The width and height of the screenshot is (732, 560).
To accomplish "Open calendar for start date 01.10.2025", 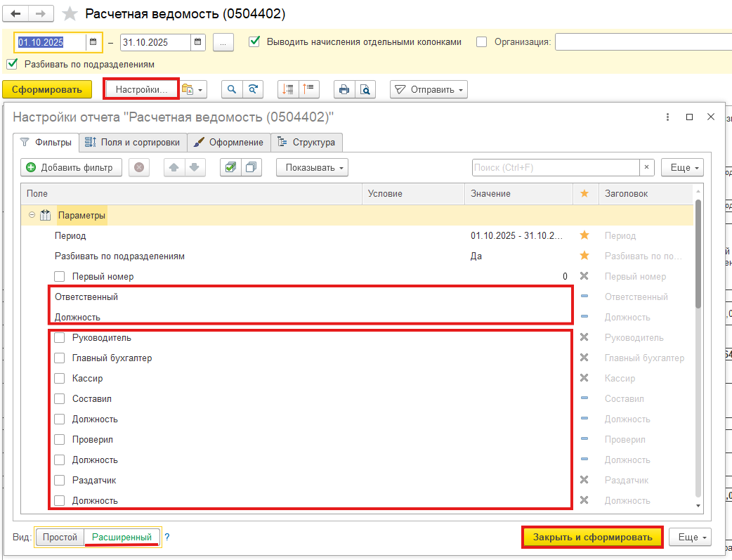I will coord(93,42).
